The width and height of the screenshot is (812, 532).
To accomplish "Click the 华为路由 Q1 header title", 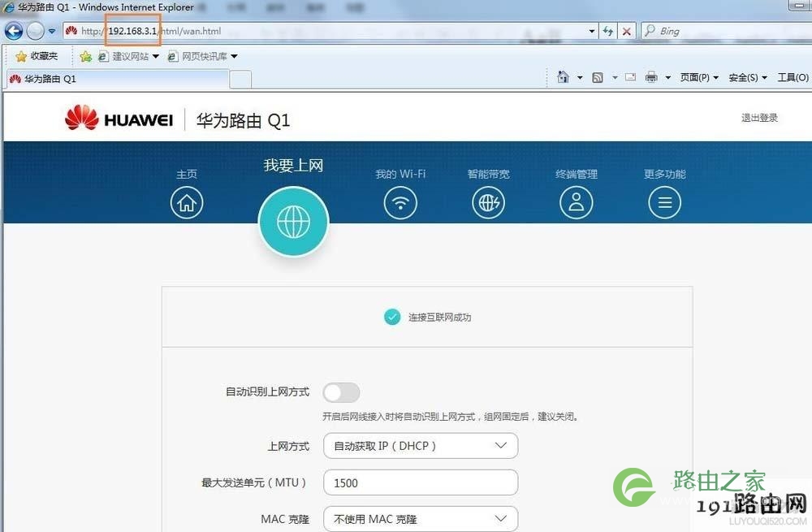I will (x=243, y=120).
